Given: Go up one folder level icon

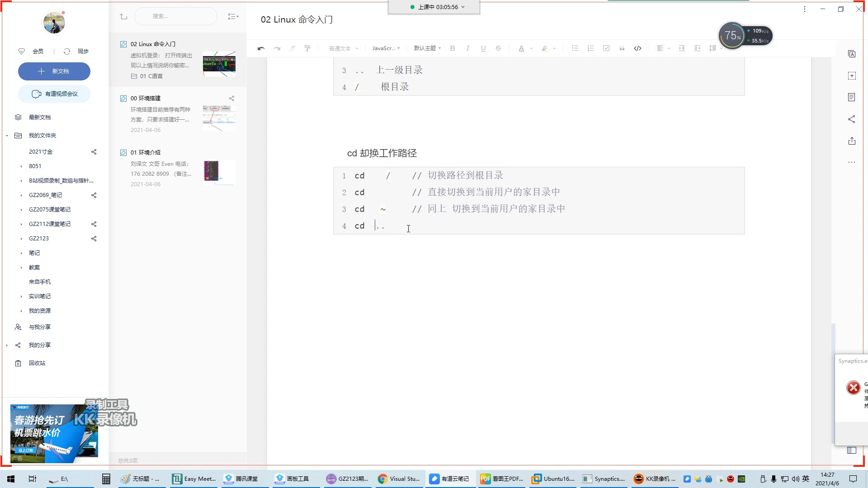Looking at the screenshot, I should click(x=123, y=17).
